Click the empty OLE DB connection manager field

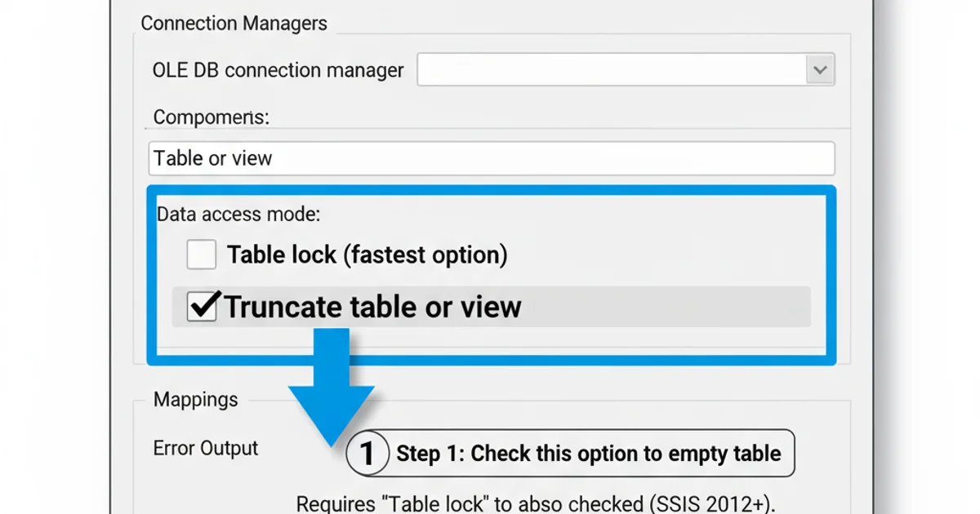click(612, 69)
